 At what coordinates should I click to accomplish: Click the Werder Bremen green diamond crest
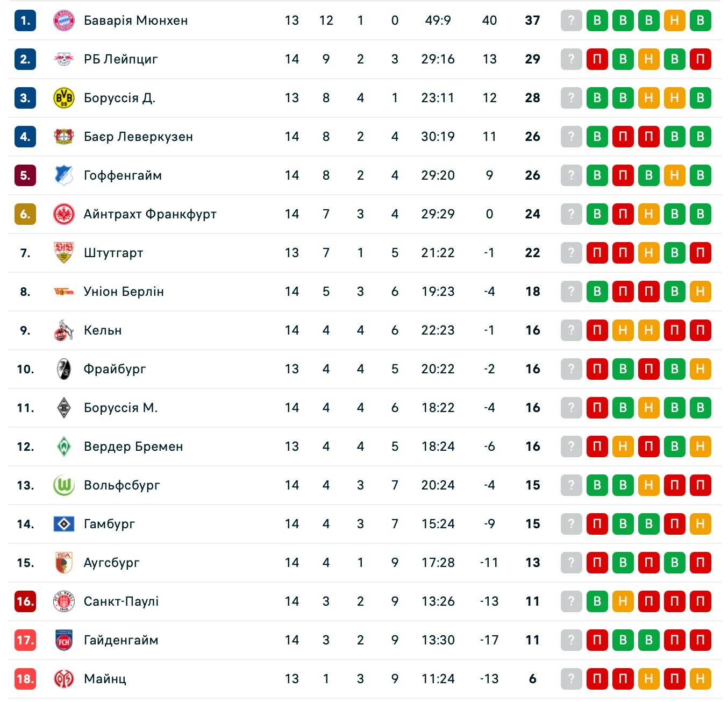click(x=64, y=446)
